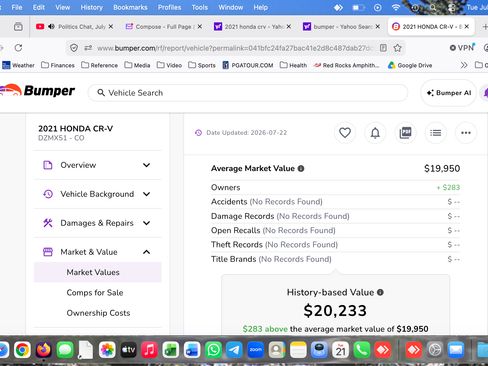The image size is (488, 366).
Task: Open Comps for Sale in sidebar
Action: pos(95,293)
